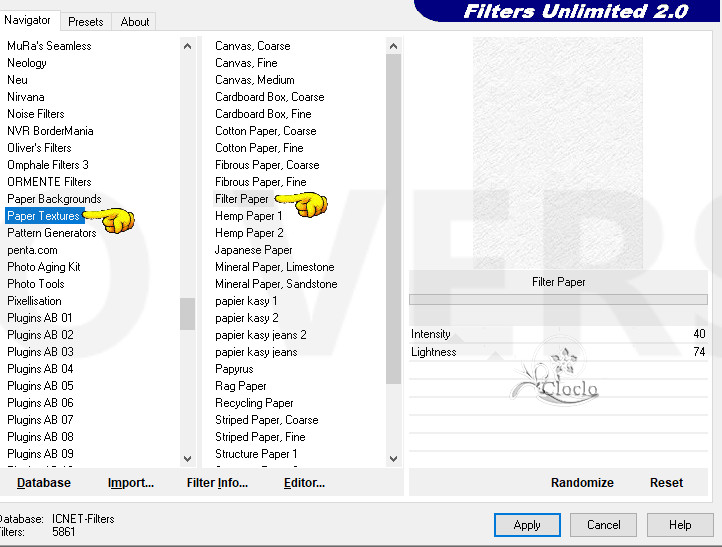Image resolution: width=722 pixels, height=547 pixels.
Task: Choose the Canvas, Coarse filter
Action: click(x=253, y=46)
